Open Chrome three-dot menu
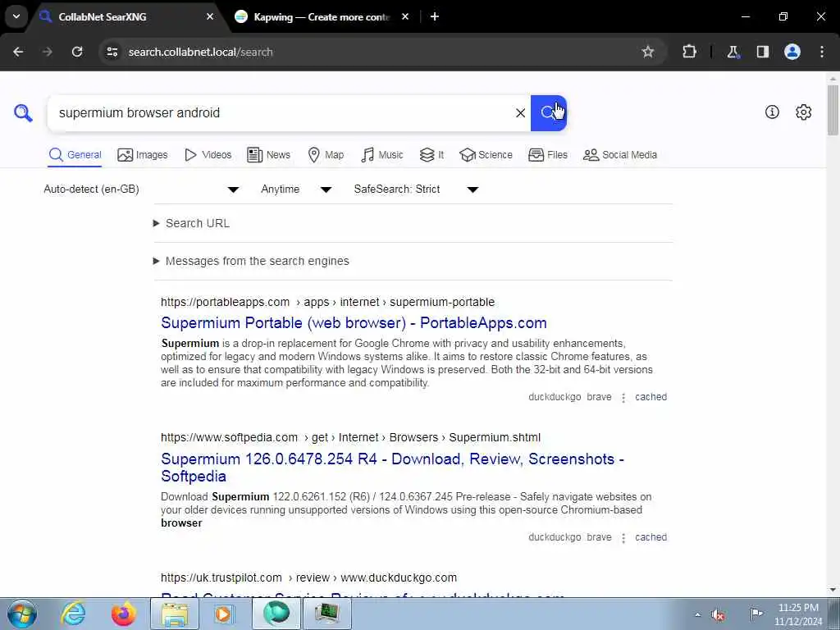Viewport: 840px width, 630px height. click(822, 52)
